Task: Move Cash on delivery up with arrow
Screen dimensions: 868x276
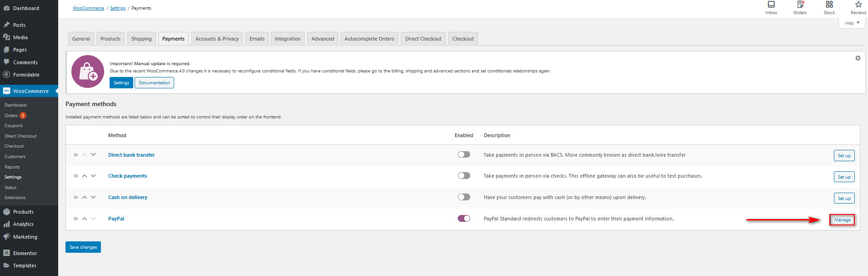Action: [x=84, y=197]
